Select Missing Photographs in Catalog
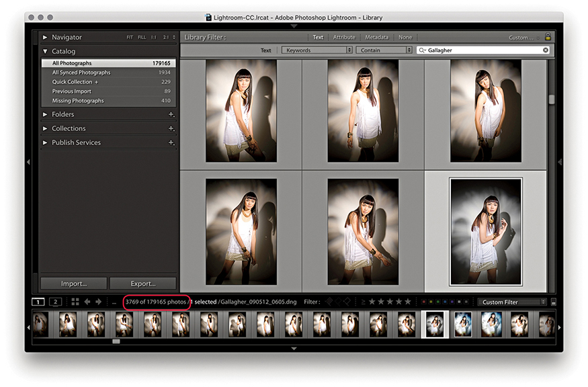This screenshot has width=588, height=387. click(78, 101)
